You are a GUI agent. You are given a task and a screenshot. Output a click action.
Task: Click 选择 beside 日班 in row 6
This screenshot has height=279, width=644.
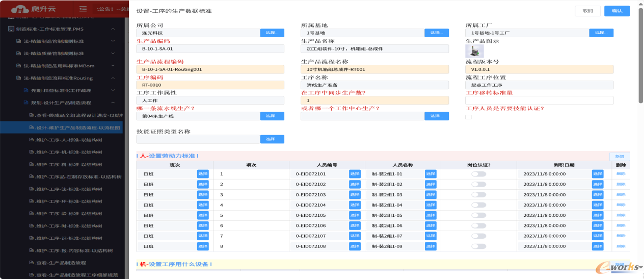point(203,225)
